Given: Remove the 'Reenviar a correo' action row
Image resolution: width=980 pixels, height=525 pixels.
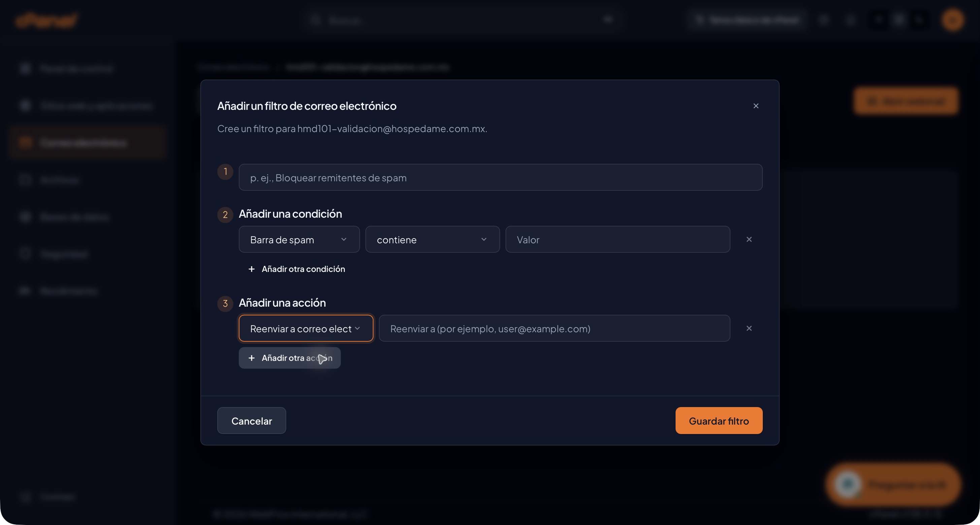Looking at the screenshot, I should click(749, 328).
